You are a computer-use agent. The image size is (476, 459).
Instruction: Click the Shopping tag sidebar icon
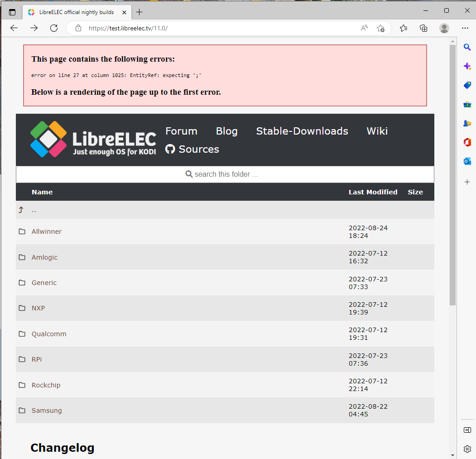pyautogui.click(x=467, y=85)
